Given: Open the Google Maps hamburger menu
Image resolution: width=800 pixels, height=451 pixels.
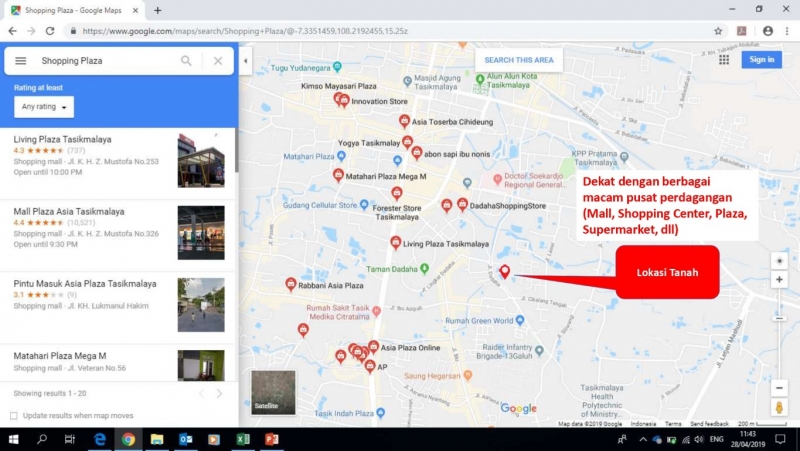Looking at the screenshot, I should pos(20,61).
